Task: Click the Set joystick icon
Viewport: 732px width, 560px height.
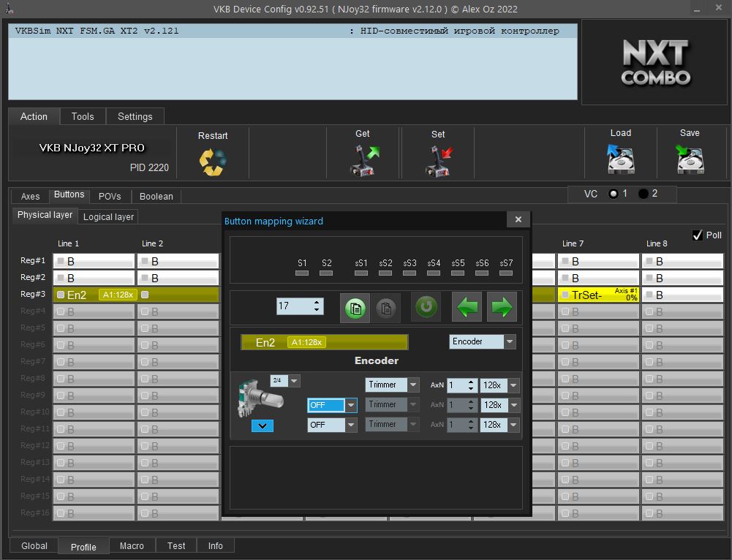Action: pos(439,161)
